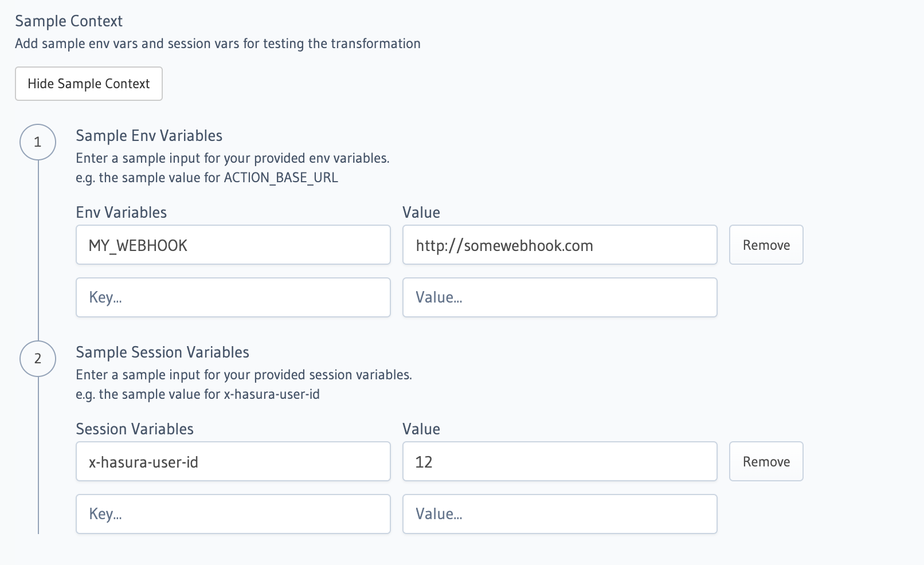Screen dimensions: 924x565
Task: Select the MY_WEBHOOK env variable field
Action: pos(233,245)
